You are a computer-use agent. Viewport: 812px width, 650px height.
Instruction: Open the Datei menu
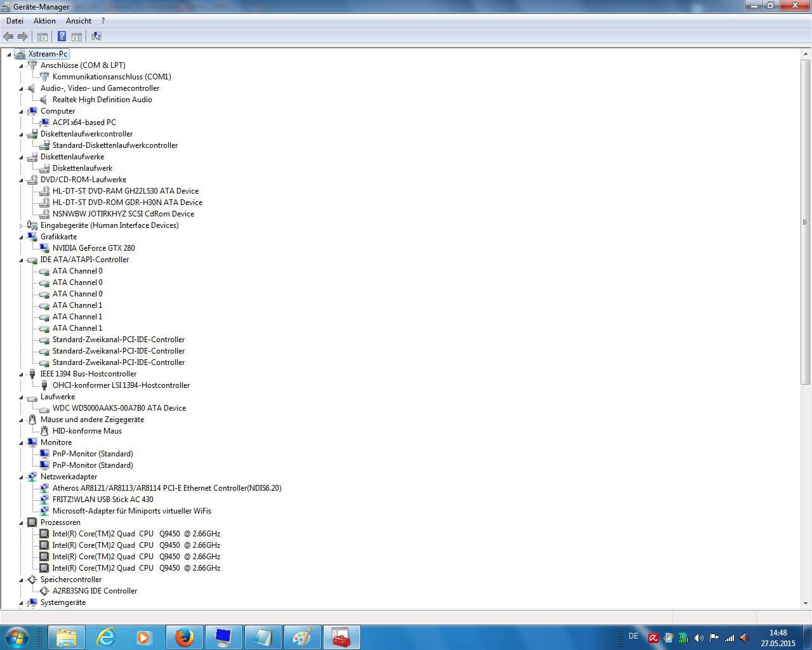click(x=15, y=21)
